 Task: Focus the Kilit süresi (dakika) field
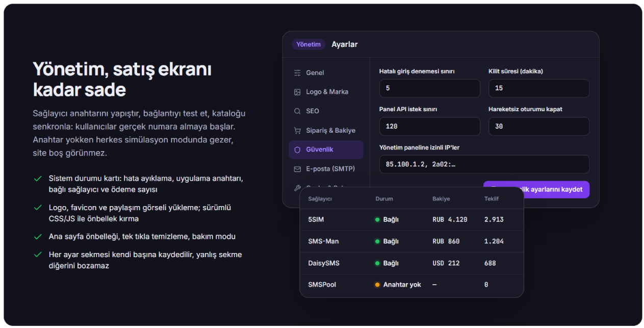point(539,88)
